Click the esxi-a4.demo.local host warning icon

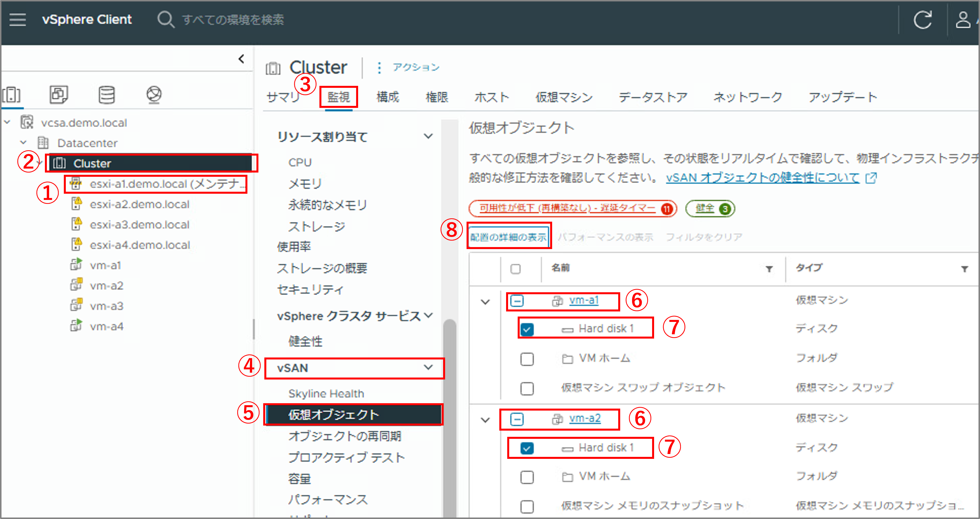tap(76, 245)
